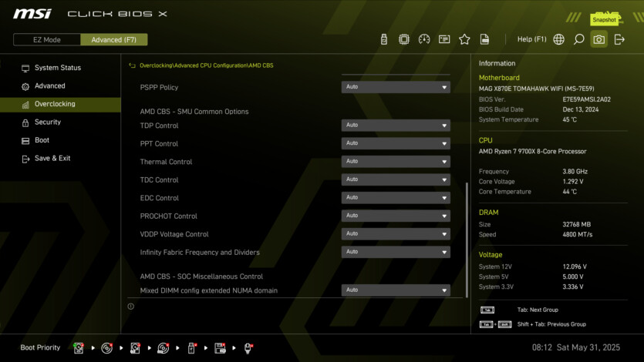
Task: Select the CD/DVD disc boot device
Action: 106,348
